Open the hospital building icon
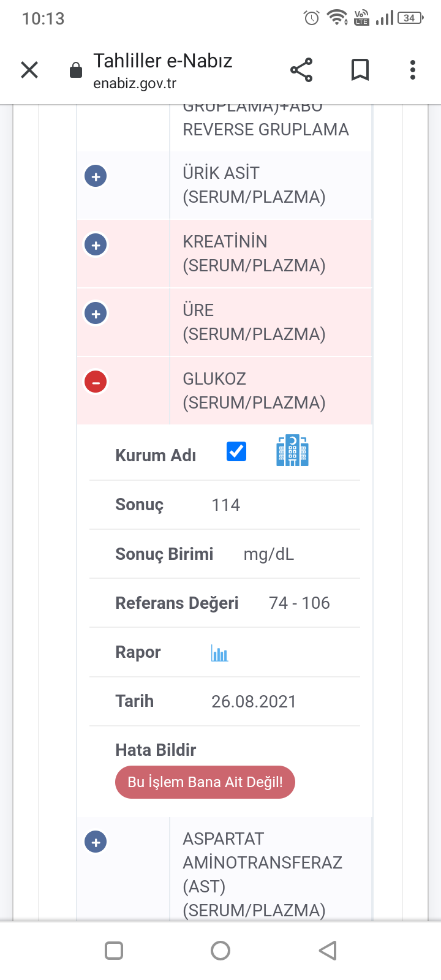This screenshot has width=441, height=980. pyautogui.click(x=292, y=451)
